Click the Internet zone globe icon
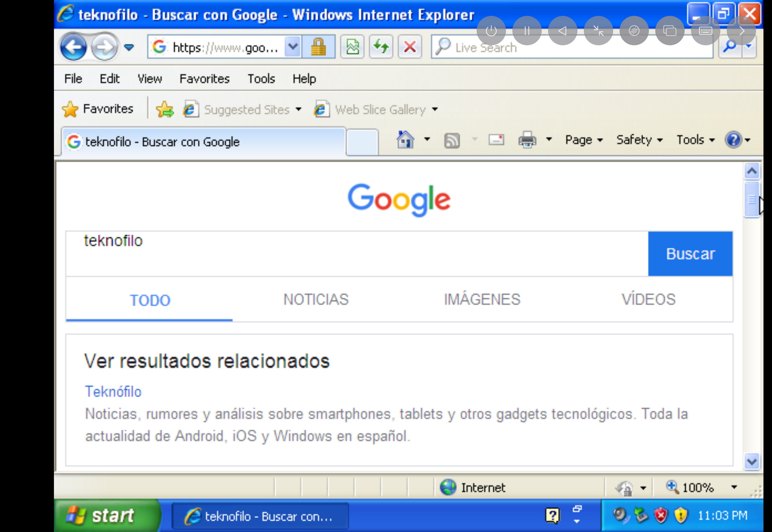The height and width of the screenshot is (532, 772). (x=448, y=487)
